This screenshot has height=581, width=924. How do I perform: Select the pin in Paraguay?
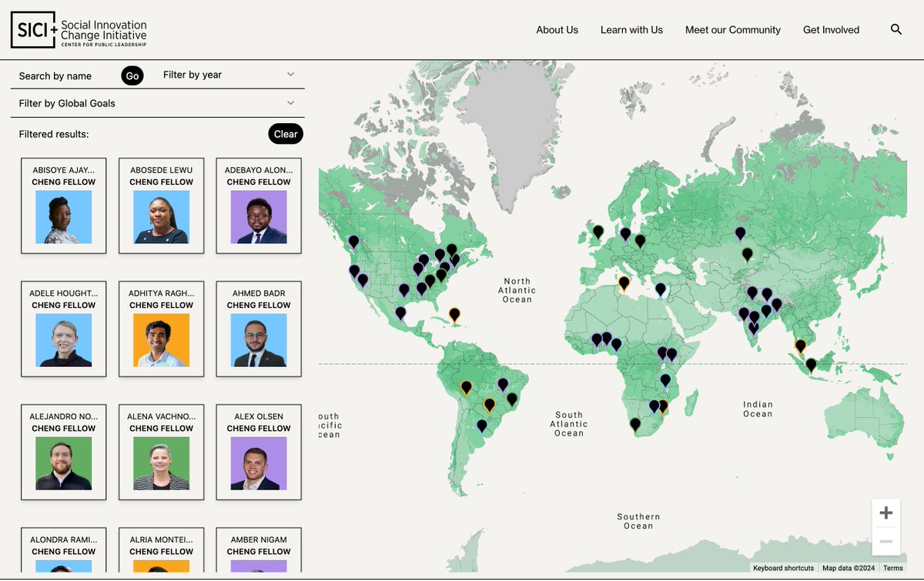pos(489,404)
